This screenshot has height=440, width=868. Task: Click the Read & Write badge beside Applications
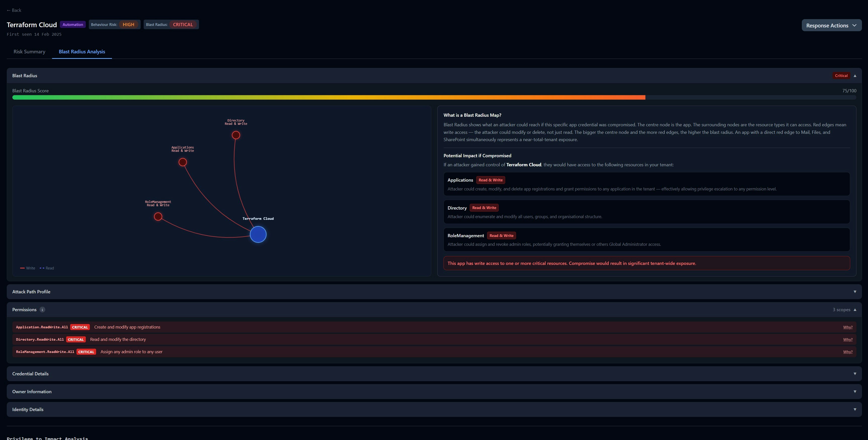click(x=490, y=180)
